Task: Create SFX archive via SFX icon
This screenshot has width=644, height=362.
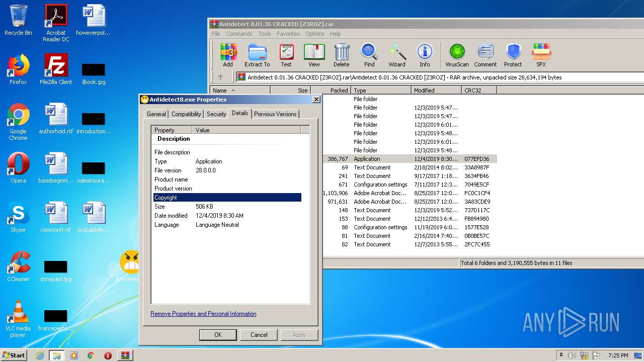Action: pos(541,55)
